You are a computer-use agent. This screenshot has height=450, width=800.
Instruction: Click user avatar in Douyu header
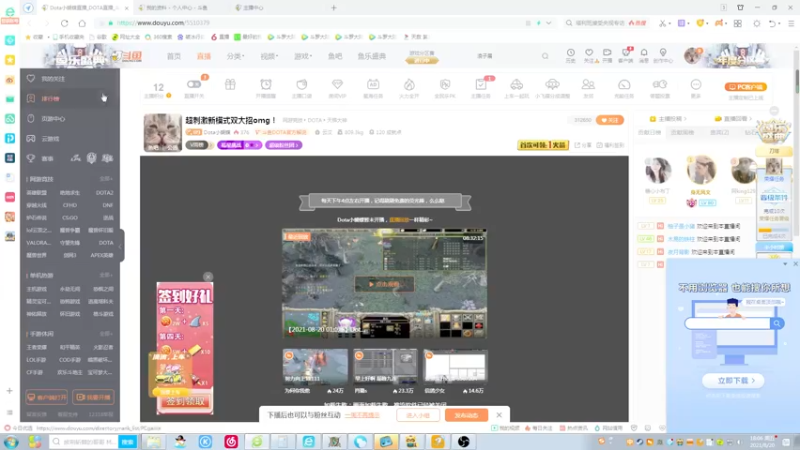point(693,56)
